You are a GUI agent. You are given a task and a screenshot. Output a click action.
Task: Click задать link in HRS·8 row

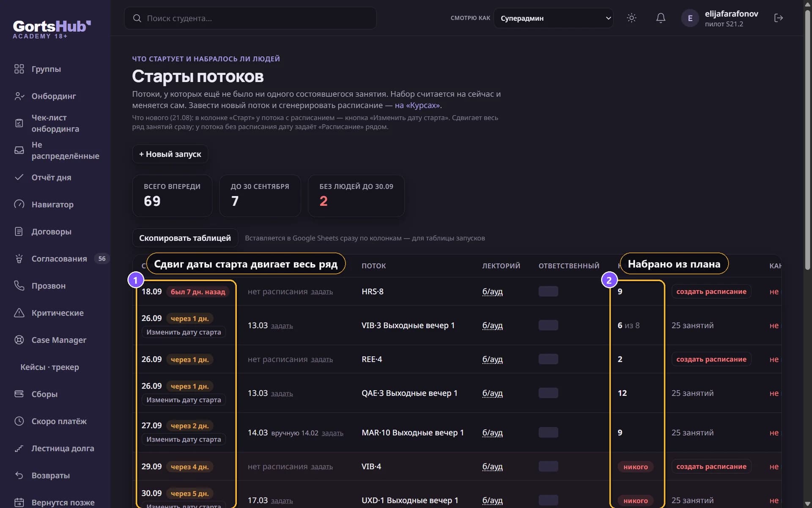tap(322, 292)
